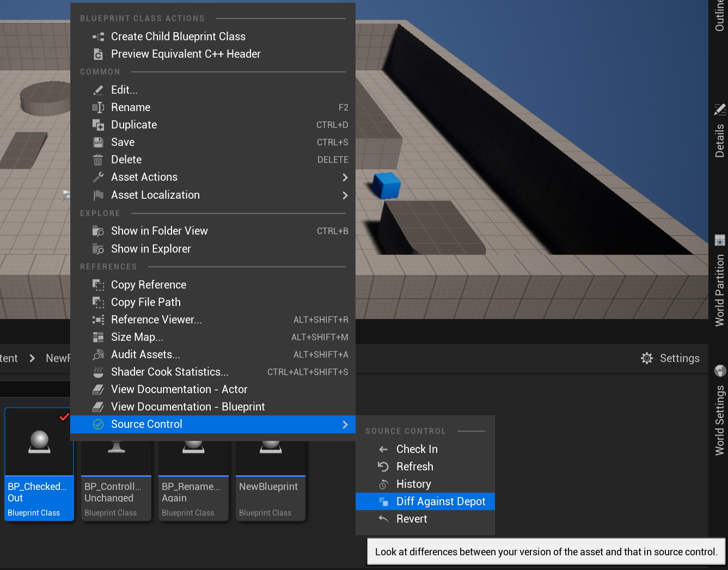Click the Duplicate icon in the menu
Image resolution: width=728 pixels, height=570 pixels.
coord(99,125)
